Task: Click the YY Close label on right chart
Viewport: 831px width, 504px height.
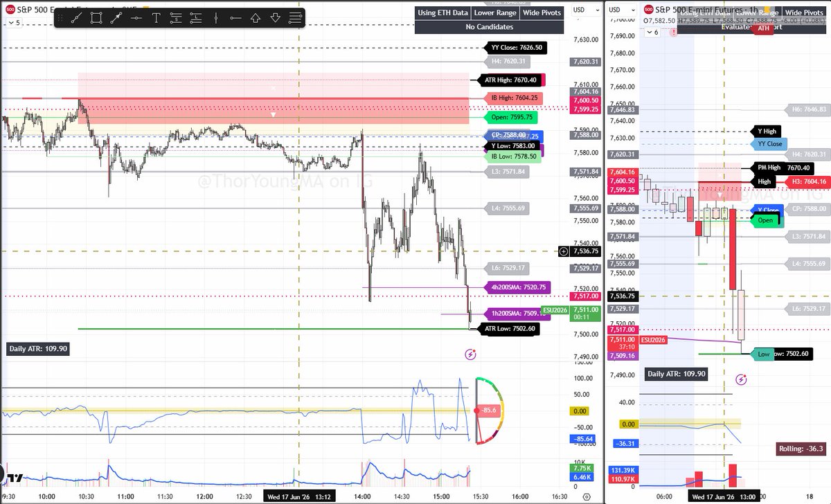Action: tap(770, 144)
